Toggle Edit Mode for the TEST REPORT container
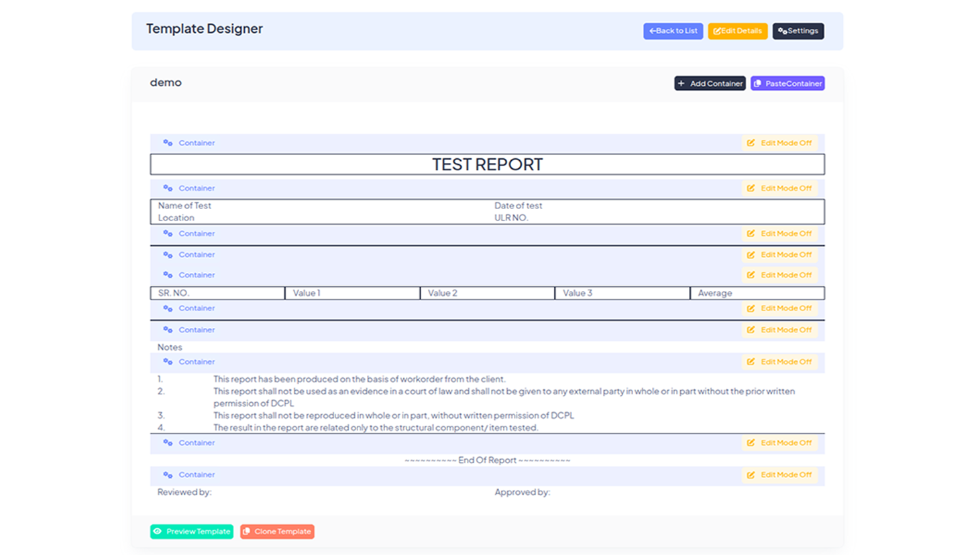Screen dimensions: 980x555 779,143
